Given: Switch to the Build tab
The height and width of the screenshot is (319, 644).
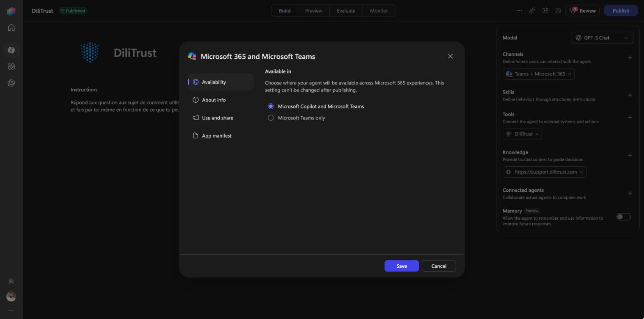Looking at the screenshot, I should 285,11.
